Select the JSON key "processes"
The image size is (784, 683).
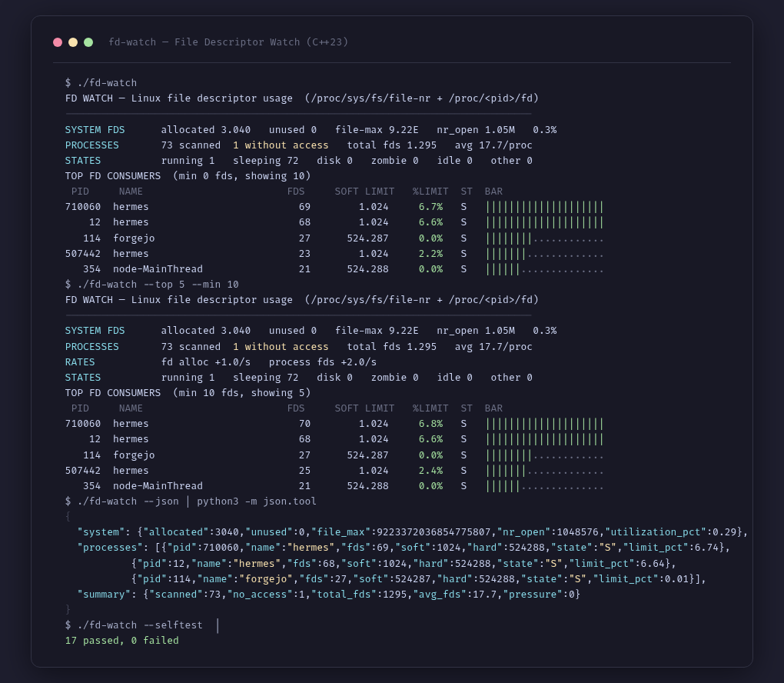[x=110, y=548]
